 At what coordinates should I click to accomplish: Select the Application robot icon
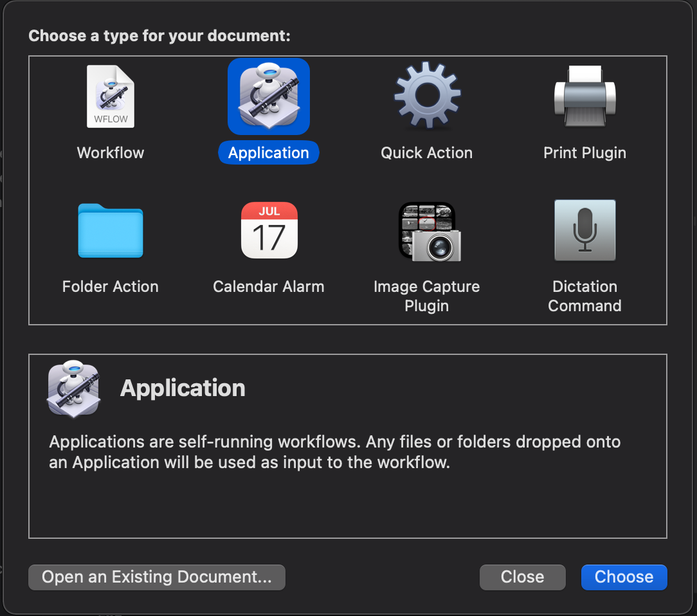(269, 96)
